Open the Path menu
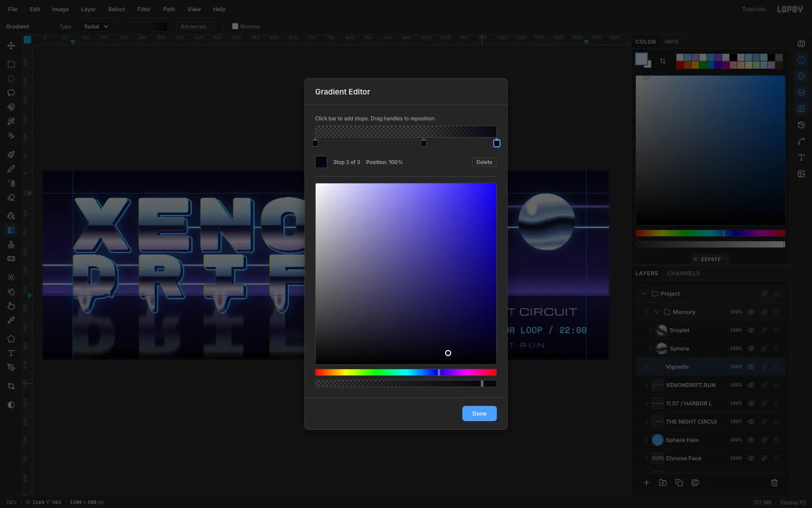Viewport: 812px width, 508px height. (169, 9)
